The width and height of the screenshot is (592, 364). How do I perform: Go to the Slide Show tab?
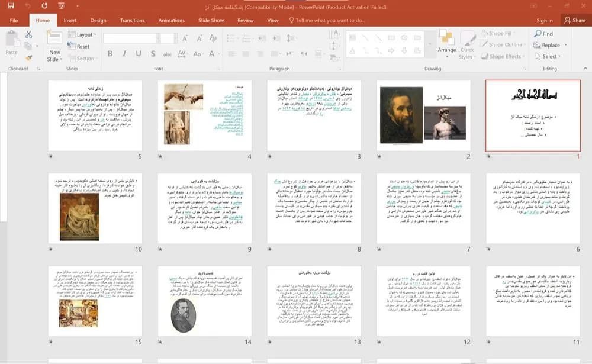point(211,20)
